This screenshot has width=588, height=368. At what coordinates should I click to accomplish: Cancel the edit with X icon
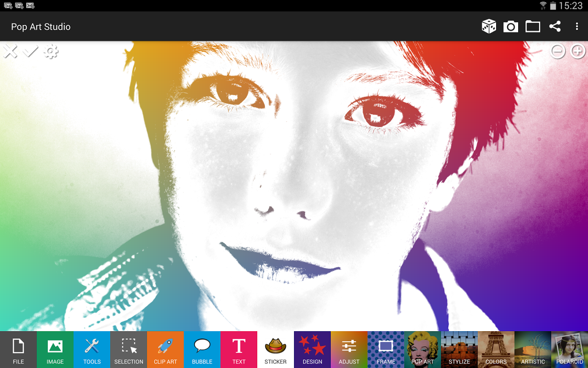pyautogui.click(x=11, y=52)
